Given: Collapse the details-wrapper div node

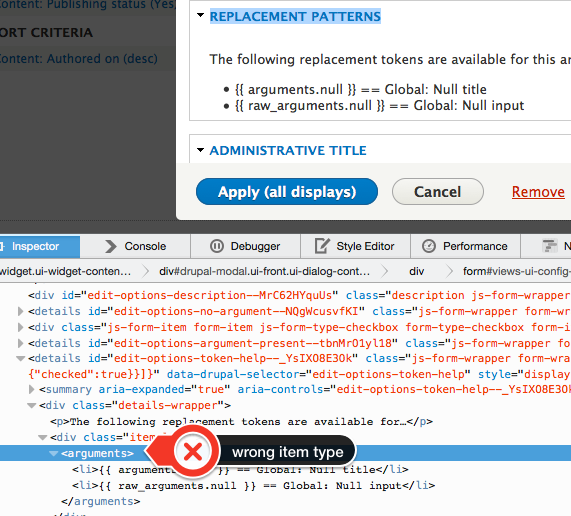Looking at the screenshot, I should pos(32,405).
